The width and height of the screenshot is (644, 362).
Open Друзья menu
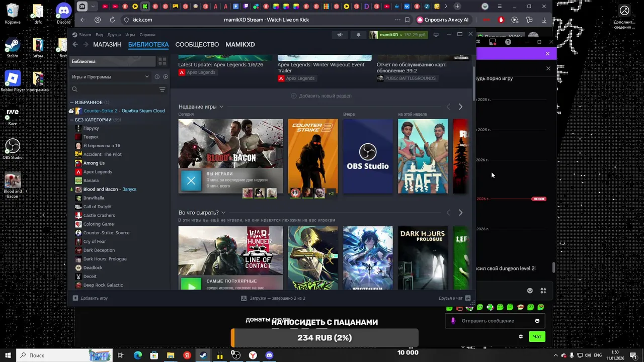coord(114,35)
